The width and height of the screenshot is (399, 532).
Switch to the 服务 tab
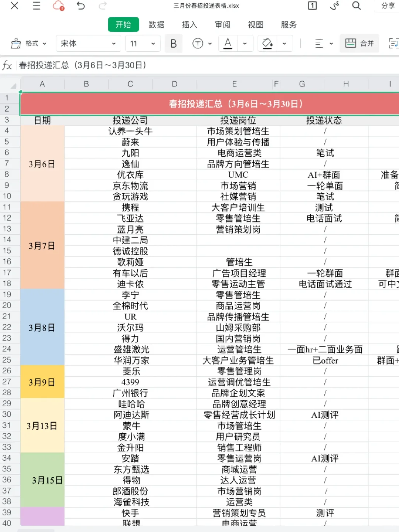click(x=289, y=25)
